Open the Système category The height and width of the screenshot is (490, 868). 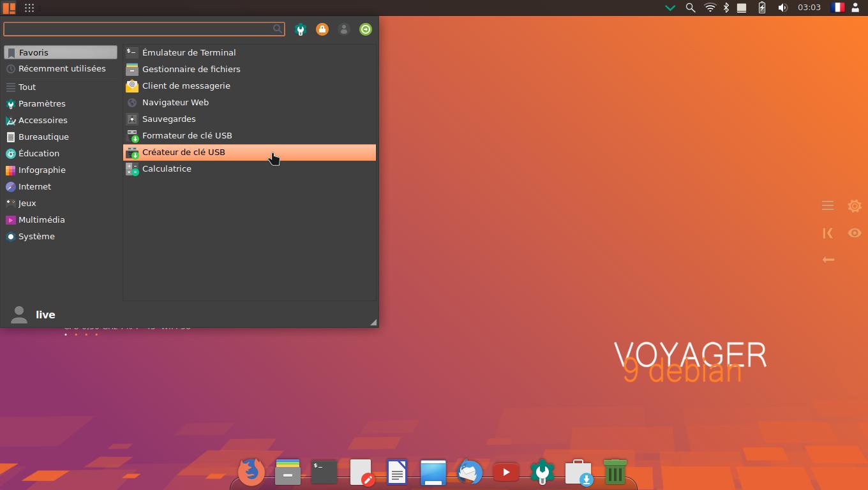click(x=61, y=236)
